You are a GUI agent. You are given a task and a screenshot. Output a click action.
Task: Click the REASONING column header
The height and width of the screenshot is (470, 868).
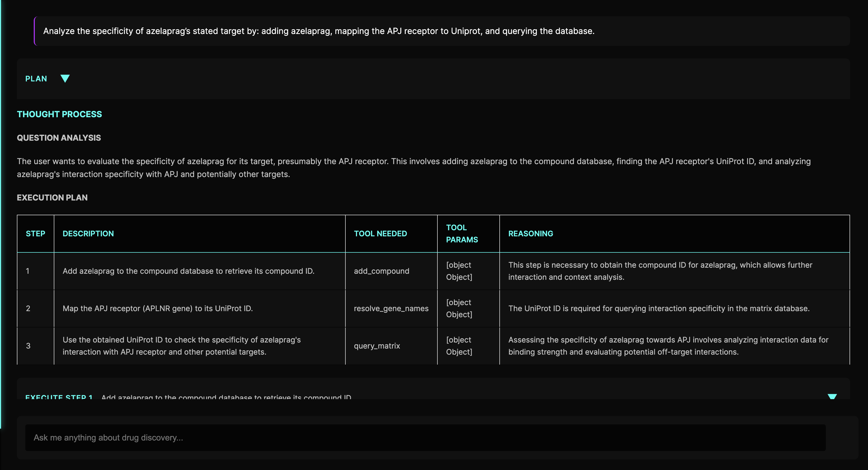coord(530,234)
